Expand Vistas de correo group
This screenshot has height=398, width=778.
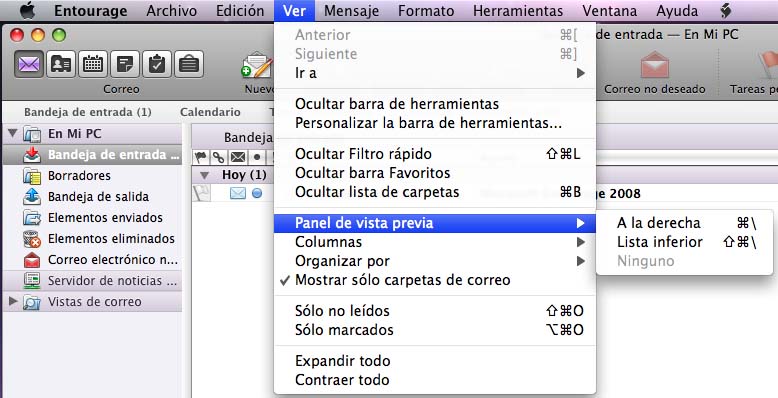pos(13,301)
